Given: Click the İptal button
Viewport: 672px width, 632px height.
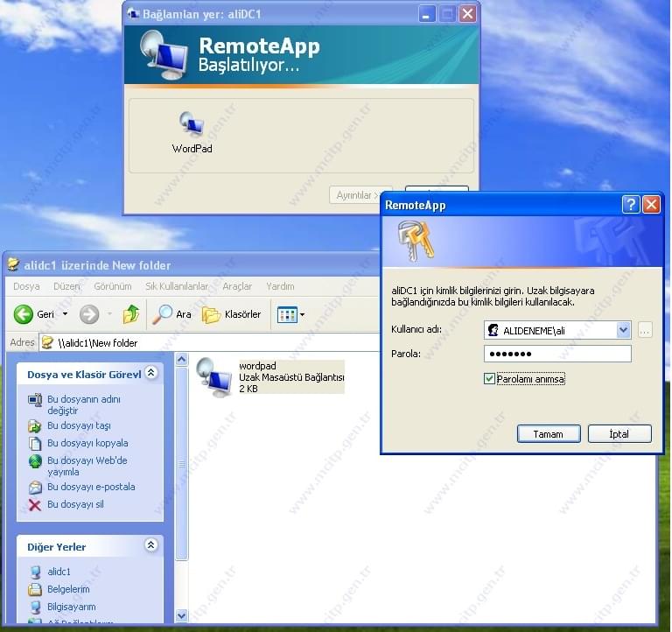Looking at the screenshot, I should (x=619, y=434).
